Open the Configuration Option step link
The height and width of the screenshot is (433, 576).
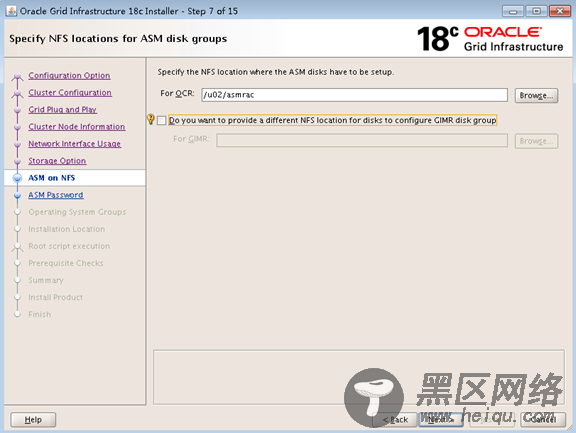(x=69, y=75)
